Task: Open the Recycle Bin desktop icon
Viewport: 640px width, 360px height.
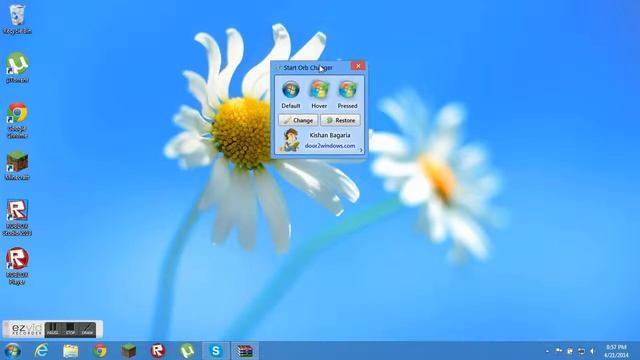Action: point(17,19)
